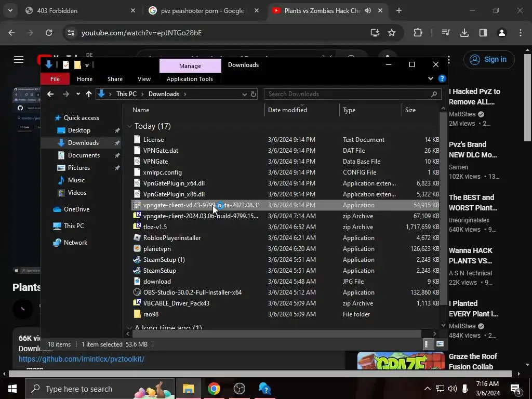
Task: Click the Chrome address bar URL
Action: [141, 33]
